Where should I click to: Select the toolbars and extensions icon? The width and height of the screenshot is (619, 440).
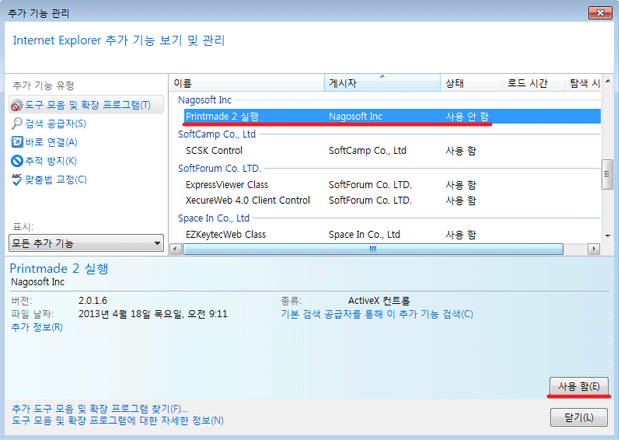click(x=17, y=105)
